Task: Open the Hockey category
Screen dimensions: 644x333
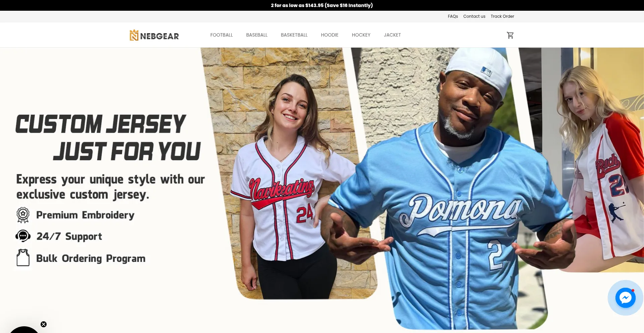Action: point(361,35)
